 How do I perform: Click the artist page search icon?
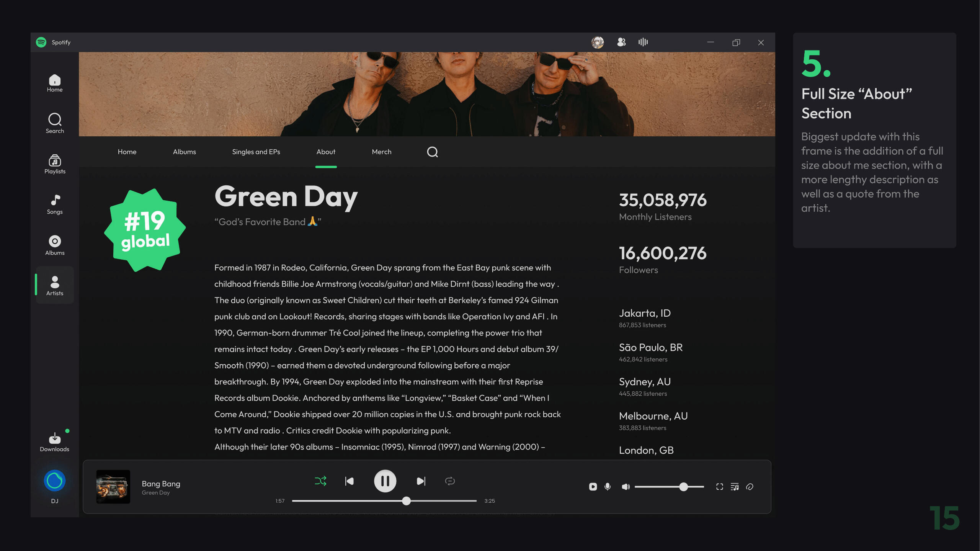click(432, 152)
